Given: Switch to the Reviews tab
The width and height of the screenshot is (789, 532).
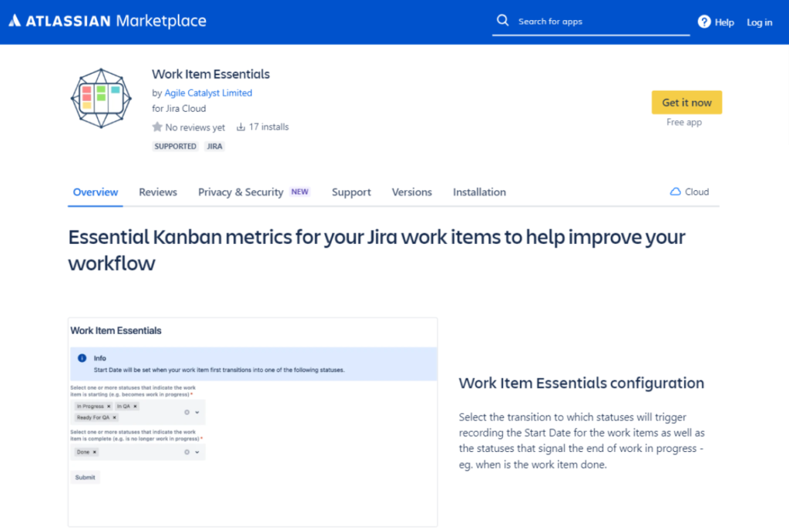Looking at the screenshot, I should click(x=158, y=192).
